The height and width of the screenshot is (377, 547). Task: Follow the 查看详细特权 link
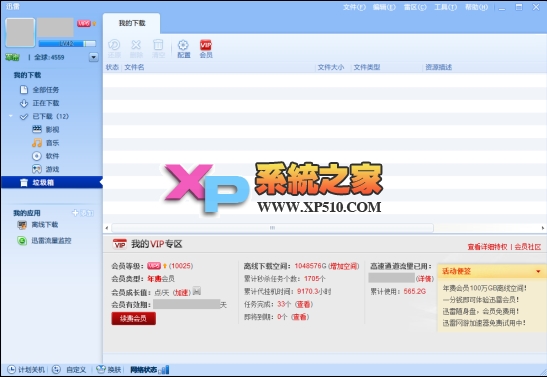coord(487,247)
